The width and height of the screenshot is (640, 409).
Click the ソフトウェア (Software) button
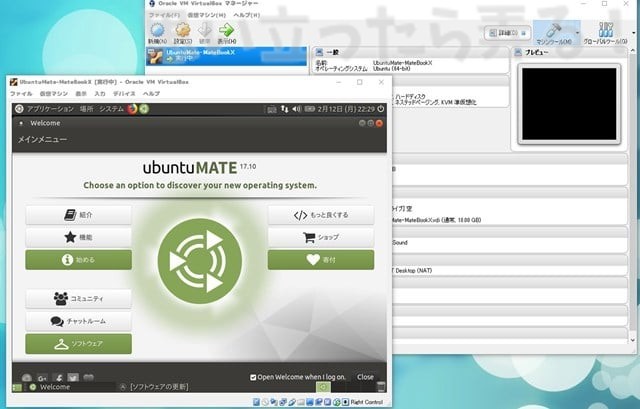78,344
